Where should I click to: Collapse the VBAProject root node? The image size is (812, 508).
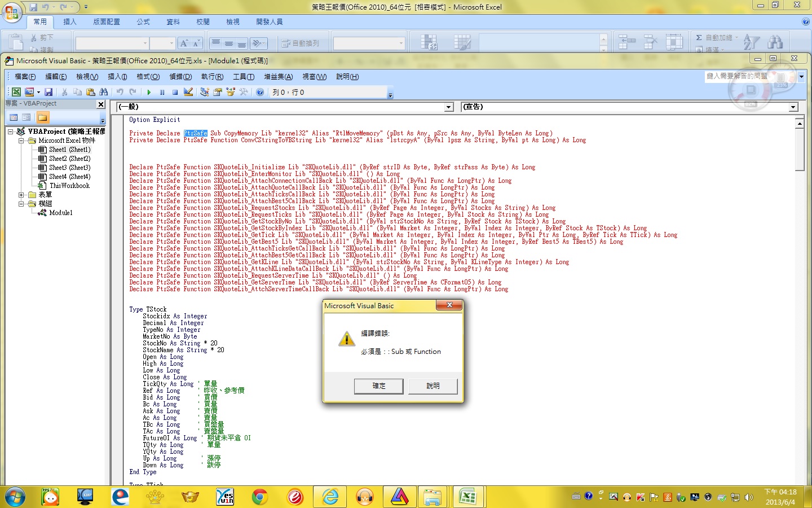10,132
